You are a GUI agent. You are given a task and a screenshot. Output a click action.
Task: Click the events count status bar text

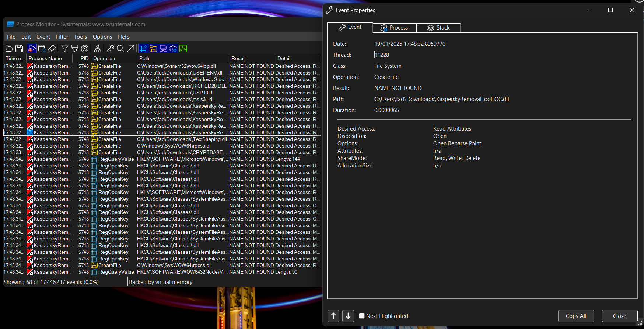(x=51, y=282)
